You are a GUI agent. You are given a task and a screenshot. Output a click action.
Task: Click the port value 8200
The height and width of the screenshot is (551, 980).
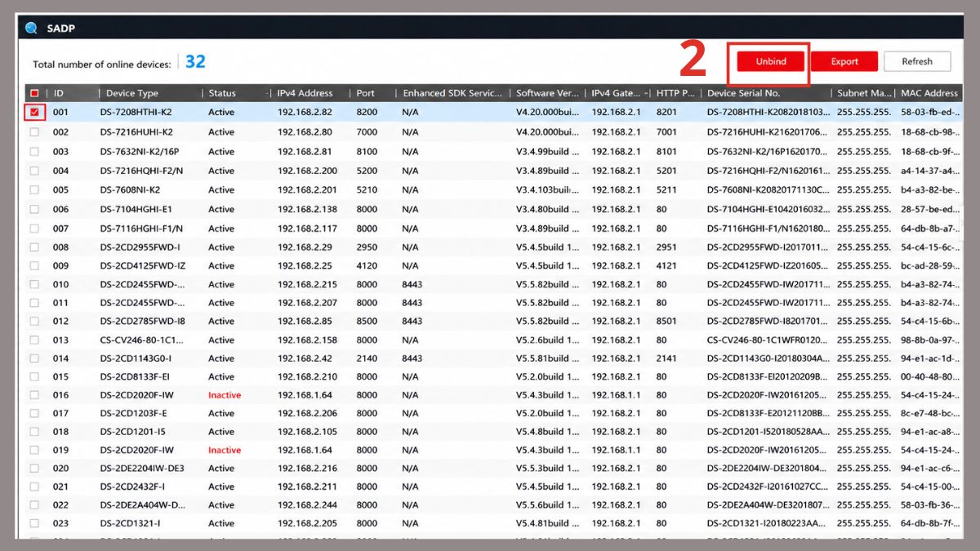(x=367, y=113)
